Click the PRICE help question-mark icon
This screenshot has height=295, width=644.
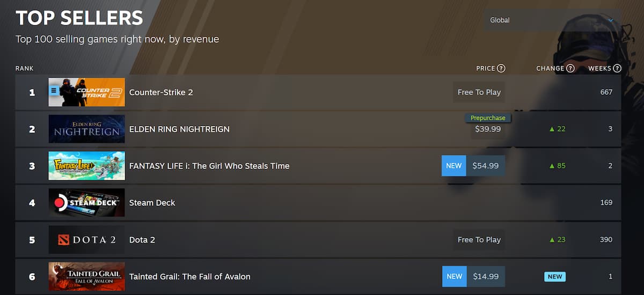tap(501, 68)
